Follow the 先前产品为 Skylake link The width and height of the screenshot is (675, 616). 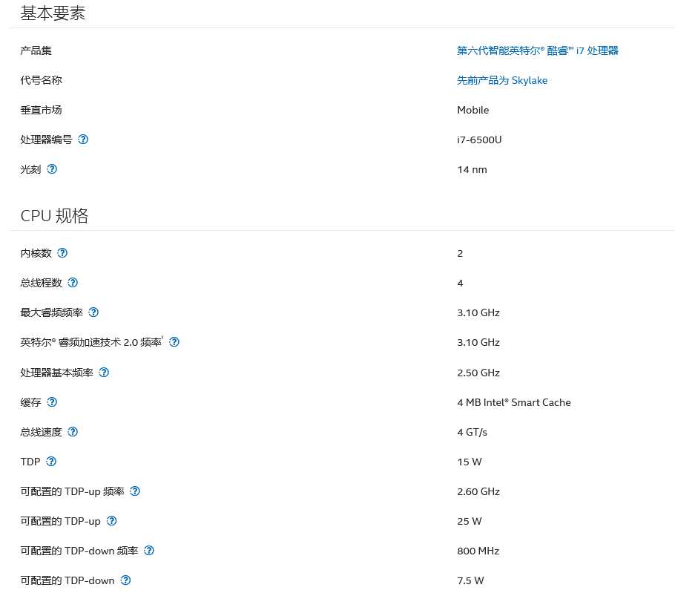tap(501, 80)
